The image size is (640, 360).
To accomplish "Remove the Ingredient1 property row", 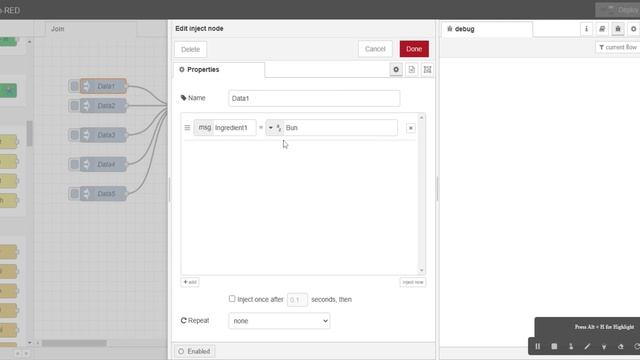I will click(x=411, y=128).
